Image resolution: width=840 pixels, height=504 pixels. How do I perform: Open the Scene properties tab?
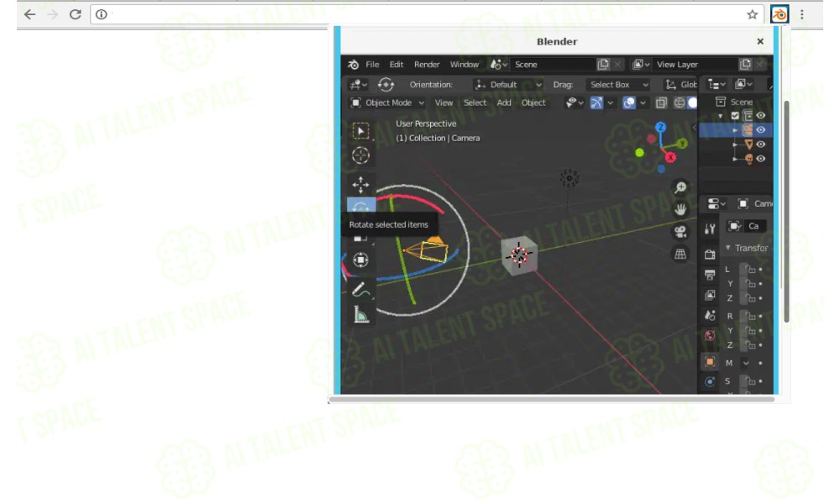(x=710, y=316)
